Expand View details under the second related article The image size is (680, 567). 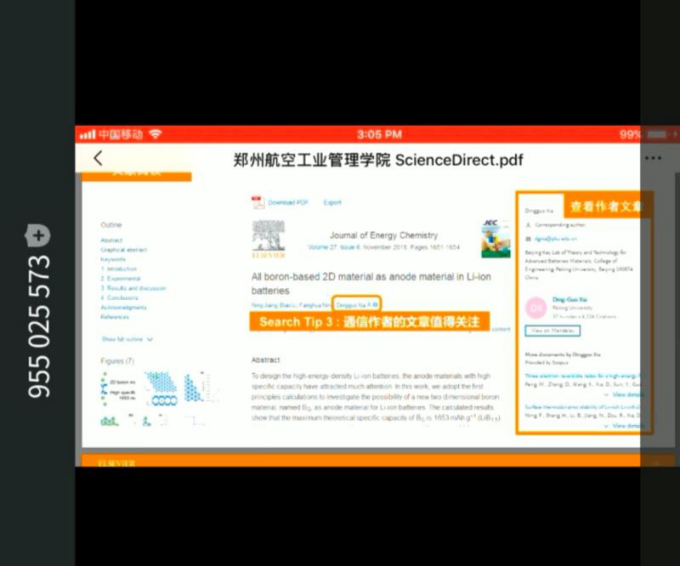point(622,426)
